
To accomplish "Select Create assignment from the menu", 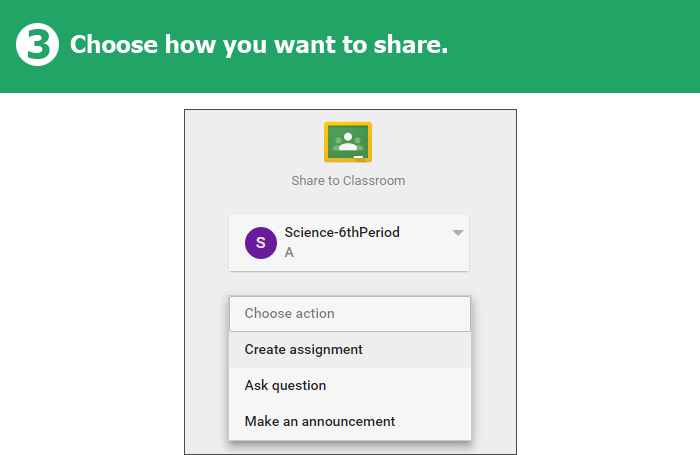I will click(350, 350).
